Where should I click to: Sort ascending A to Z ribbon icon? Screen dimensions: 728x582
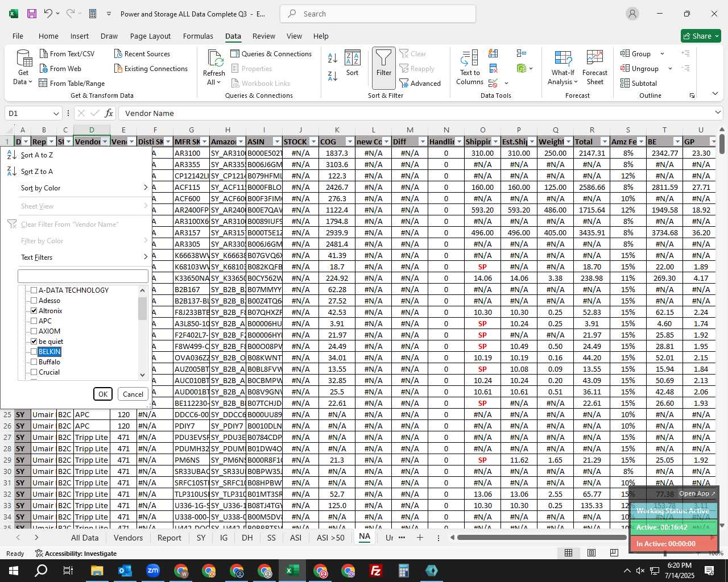(x=333, y=57)
